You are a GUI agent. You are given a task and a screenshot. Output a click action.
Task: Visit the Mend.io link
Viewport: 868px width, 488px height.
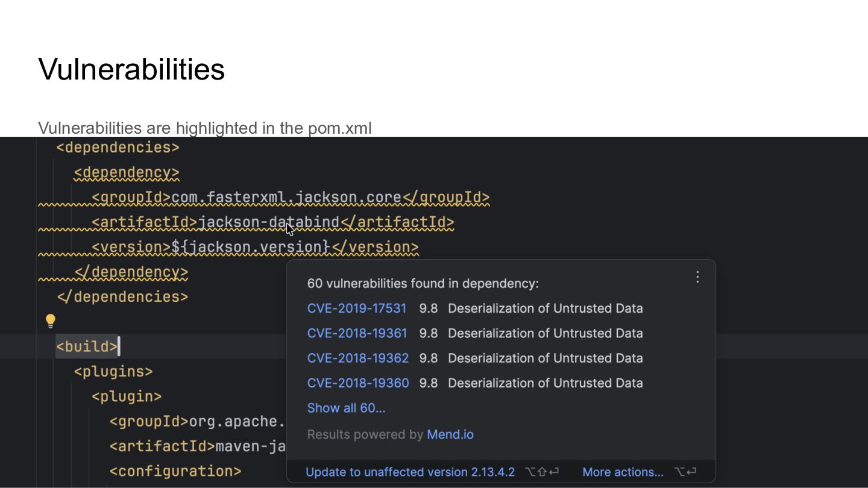point(450,434)
